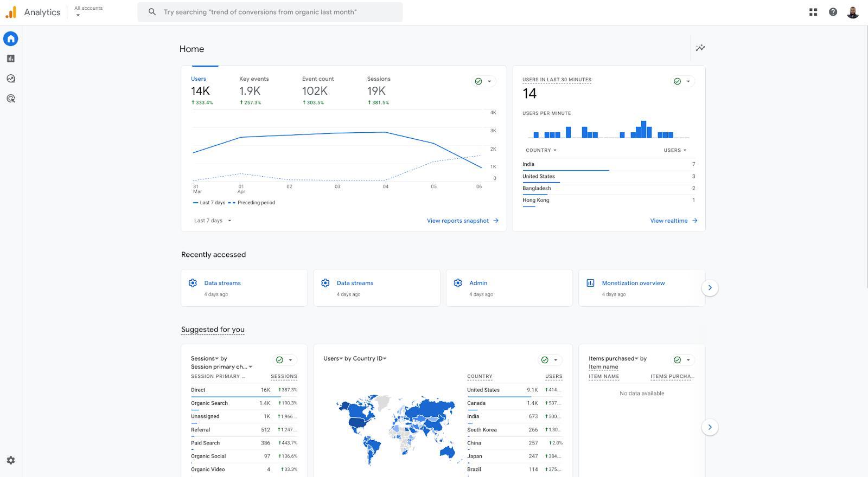Click report icon on Monetization overview card
868x477 pixels.
point(590,283)
